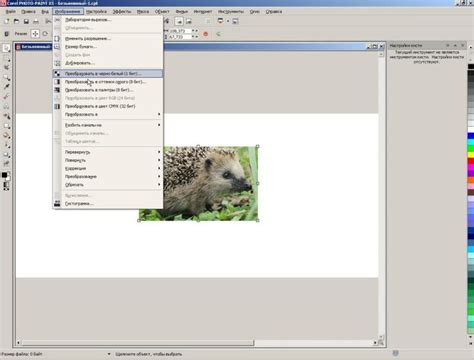Open the 'Объект' menu

[x=162, y=12]
